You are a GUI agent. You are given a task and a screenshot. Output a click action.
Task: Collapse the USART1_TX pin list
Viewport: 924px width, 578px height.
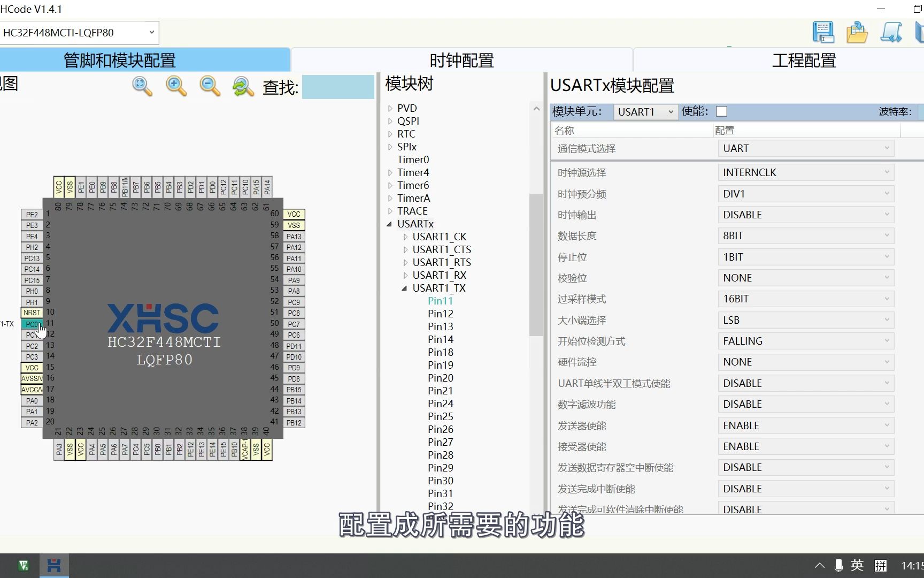point(405,288)
